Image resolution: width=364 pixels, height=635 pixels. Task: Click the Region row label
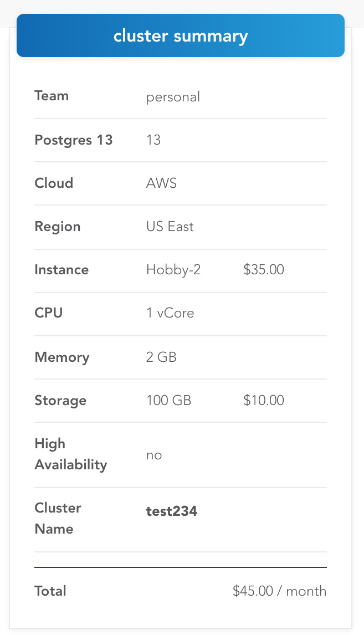(57, 227)
